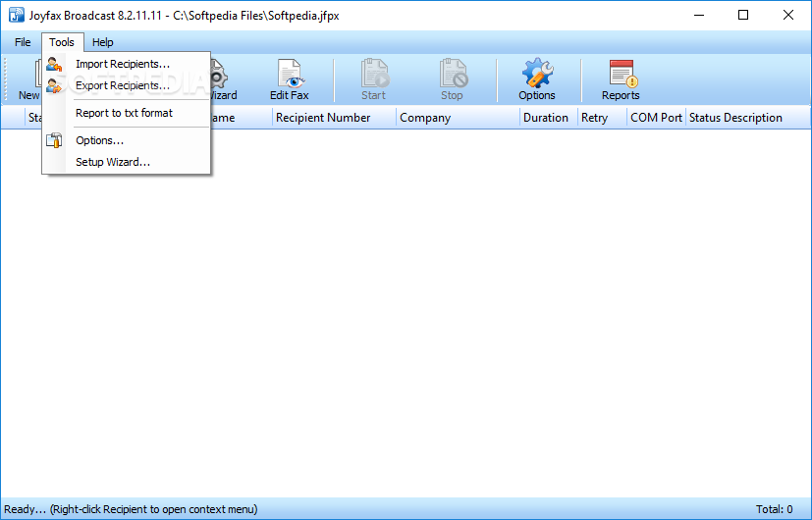Close the open Tools menu

point(62,42)
